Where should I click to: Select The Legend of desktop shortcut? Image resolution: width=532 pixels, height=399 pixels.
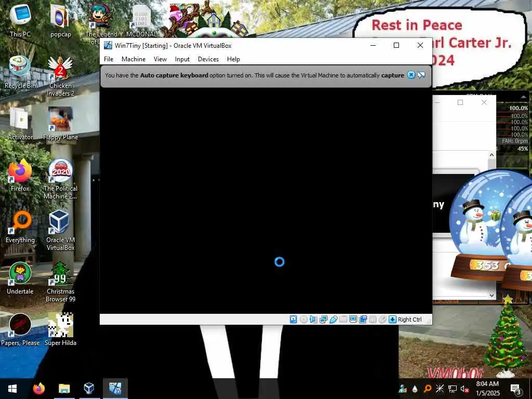coord(101,24)
